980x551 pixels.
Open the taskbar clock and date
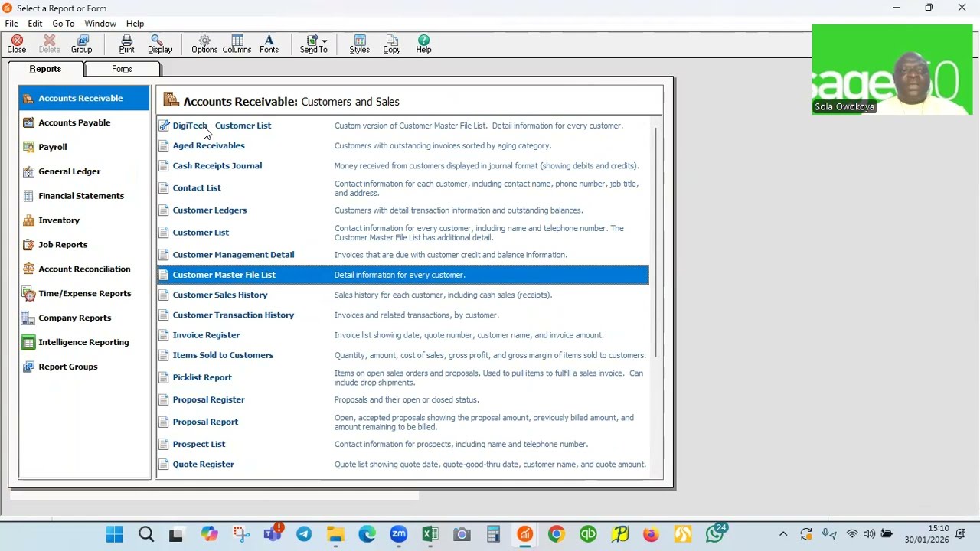927,534
